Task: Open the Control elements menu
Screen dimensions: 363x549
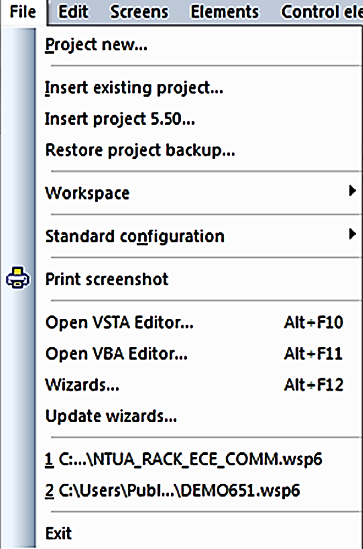Action: [x=321, y=12]
